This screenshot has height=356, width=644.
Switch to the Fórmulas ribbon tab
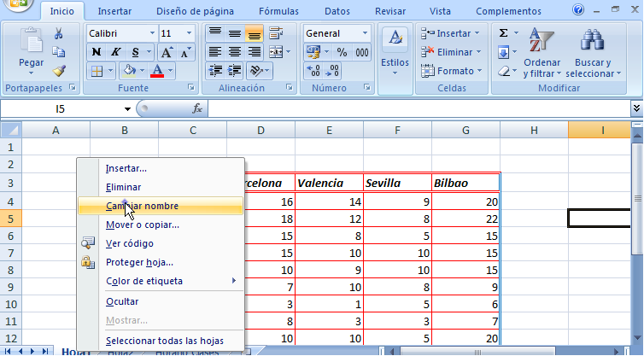pos(278,11)
